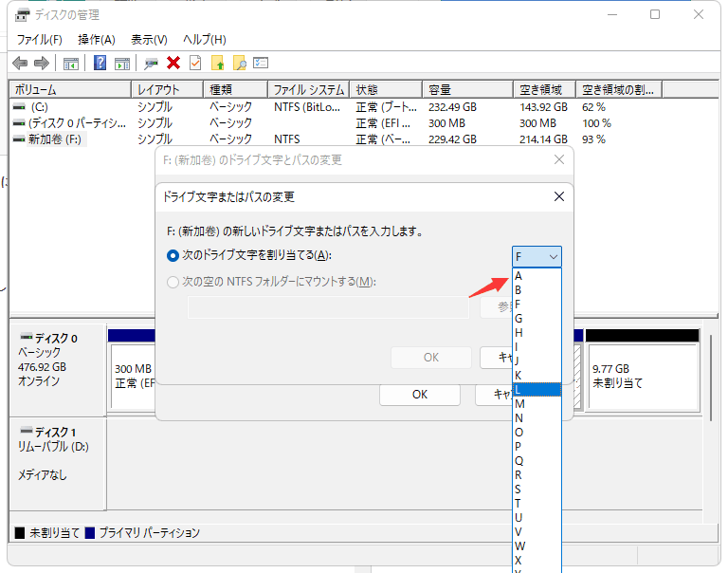Click the disk rescan magnifier toolbar icon
Viewport: 728px width, 573px height.
point(151,64)
